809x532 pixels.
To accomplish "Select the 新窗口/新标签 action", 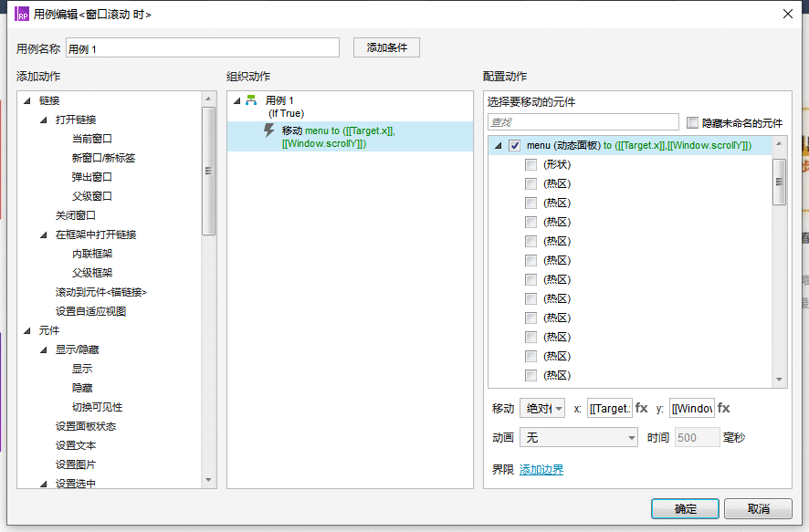I will pyautogui.click(x=103, y=158).
